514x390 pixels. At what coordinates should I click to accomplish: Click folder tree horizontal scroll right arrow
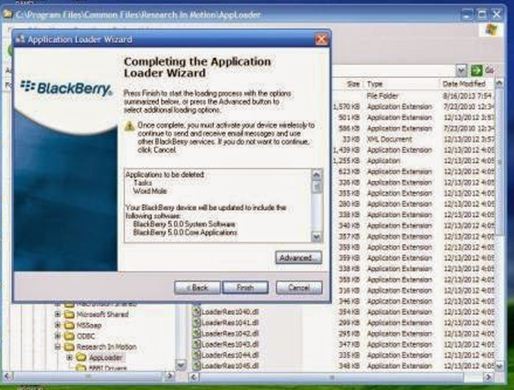[x=170, y=377]
